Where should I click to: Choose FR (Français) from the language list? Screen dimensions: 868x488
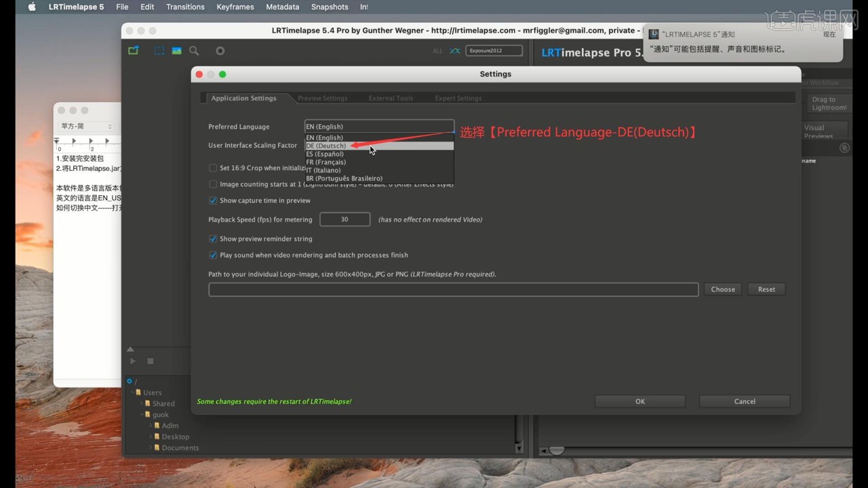(379, 162)
